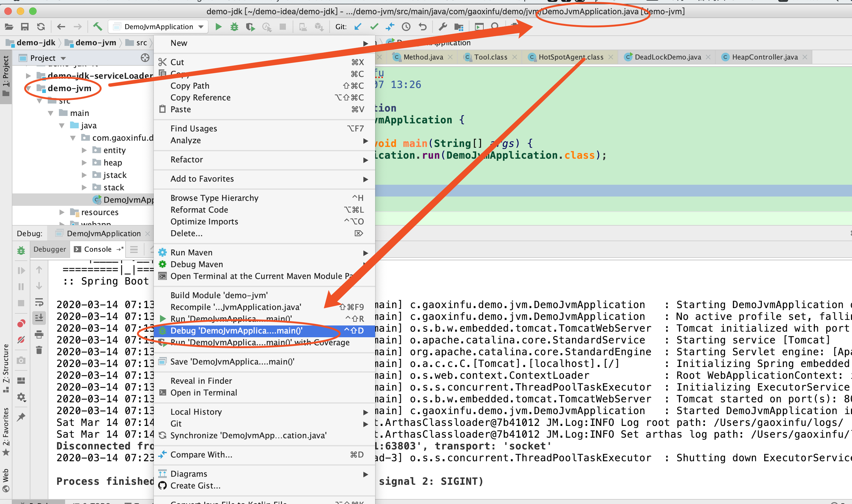Switch to the DeadLockDemo.java editor tab
Screen dimensions: 852x504
[x=668, y=57]
